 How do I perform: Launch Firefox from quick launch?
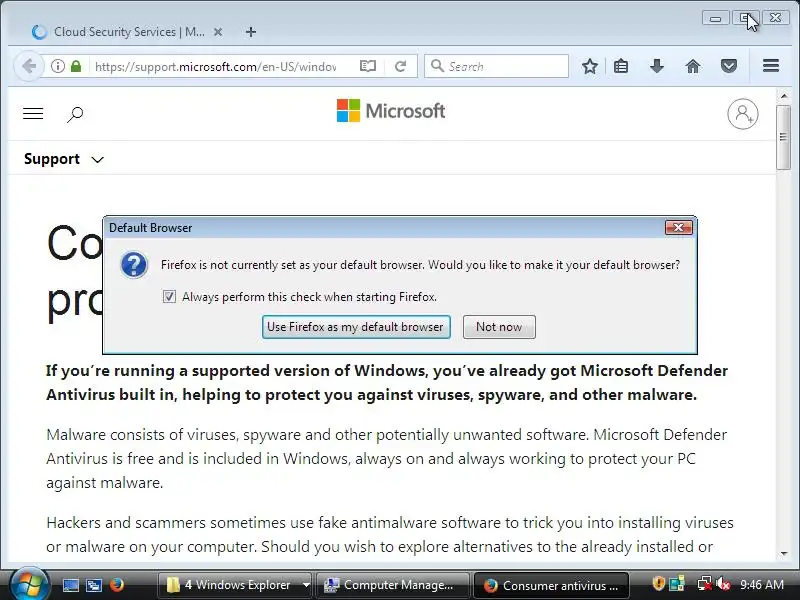(117, 585)
